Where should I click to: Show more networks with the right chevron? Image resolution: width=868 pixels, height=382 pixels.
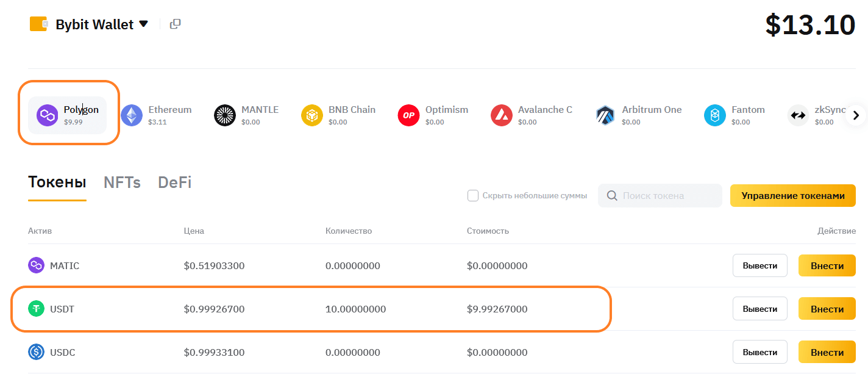pyautogui.click(x=856, y=115)
